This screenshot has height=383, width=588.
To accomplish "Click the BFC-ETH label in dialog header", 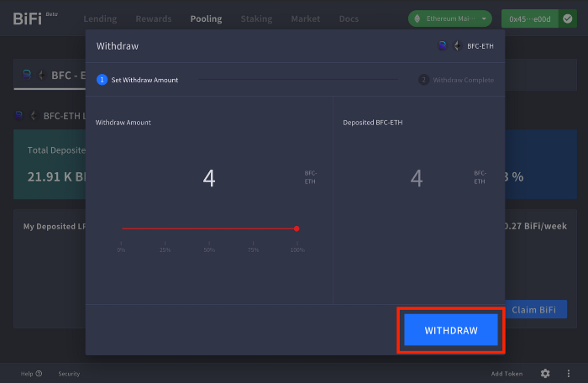I will 480,46.
